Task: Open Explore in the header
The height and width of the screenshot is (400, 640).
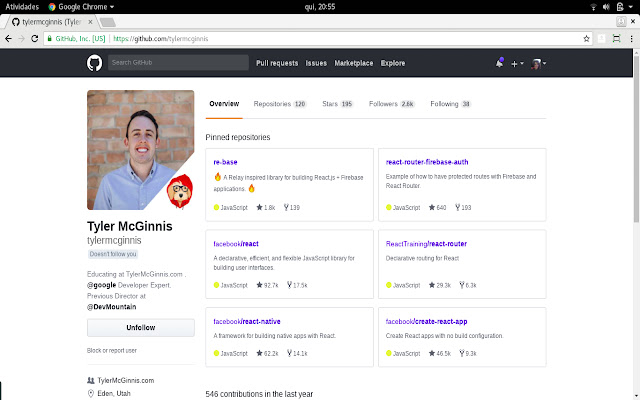Action: [393, 63]
